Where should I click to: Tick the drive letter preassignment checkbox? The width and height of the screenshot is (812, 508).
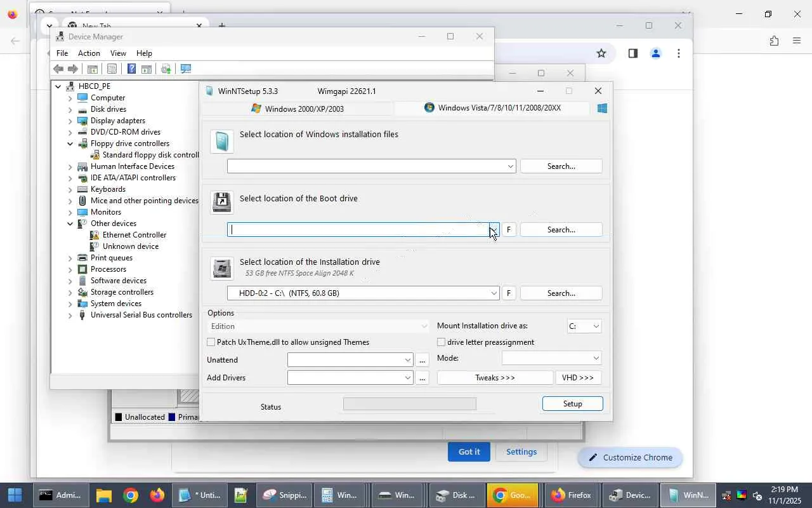coord(442,342)
